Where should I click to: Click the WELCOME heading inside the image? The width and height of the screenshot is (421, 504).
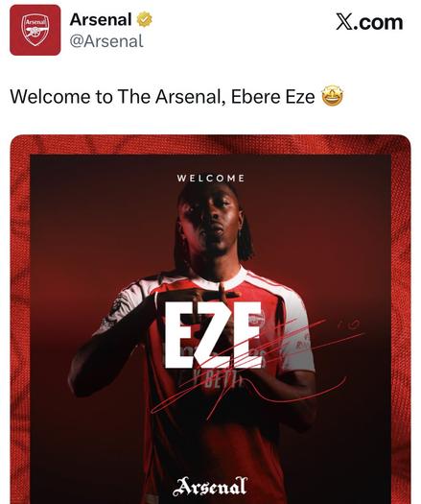click(x=211, y=178)
